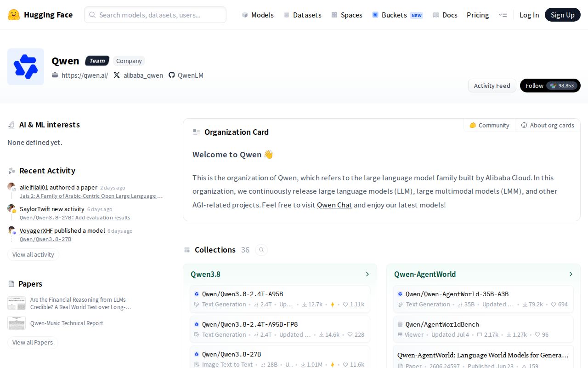
Task: Expand the Qwen3.8 collection with its chevron
Action: coord(367,274)
